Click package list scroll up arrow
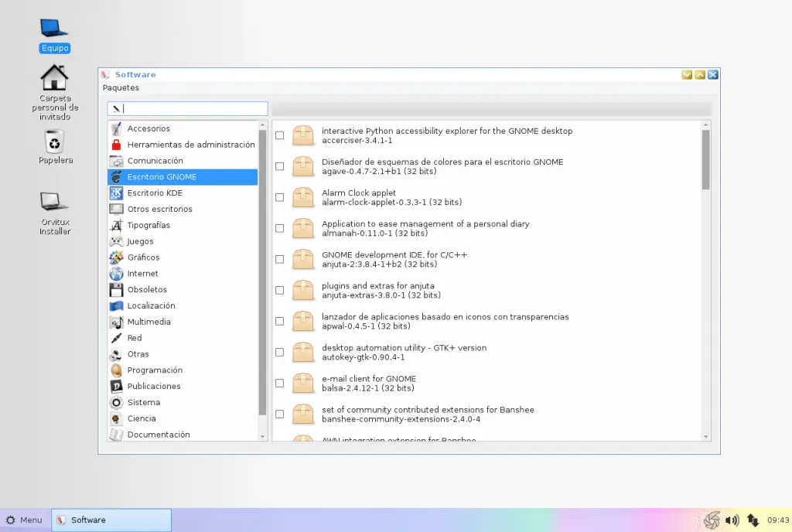The width and height of the screenshot is (792, 532). click(x=705, y=124)
